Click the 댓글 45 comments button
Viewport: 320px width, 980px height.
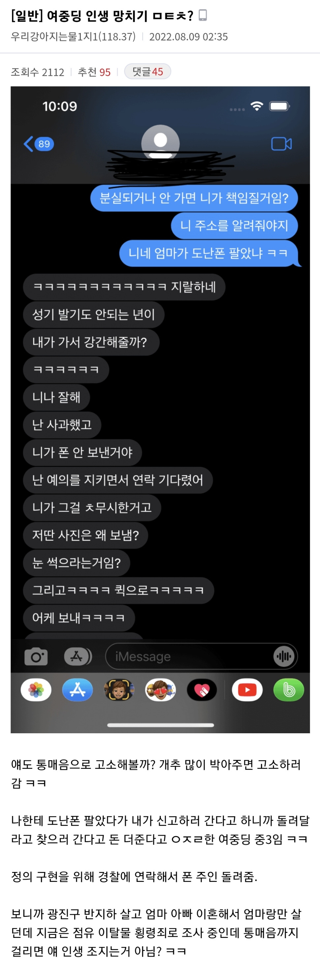pos(147,71)
